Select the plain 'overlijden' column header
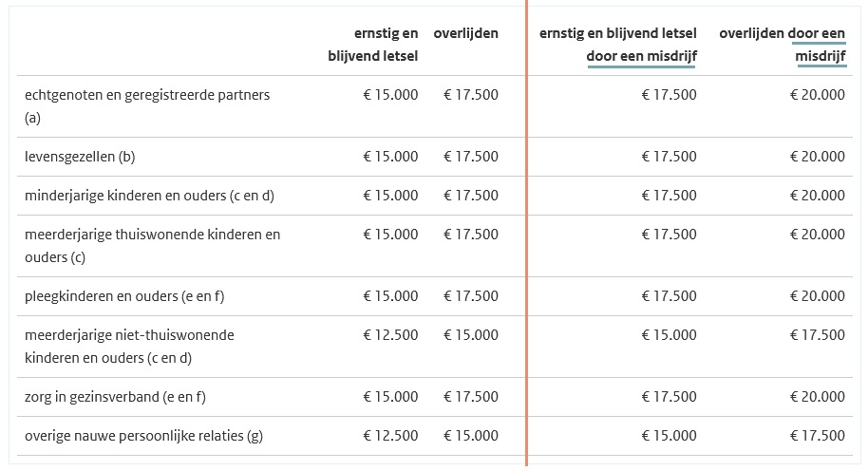Image resolution: width=868 pixels, height=471 pixels. (x=465, y=33)
